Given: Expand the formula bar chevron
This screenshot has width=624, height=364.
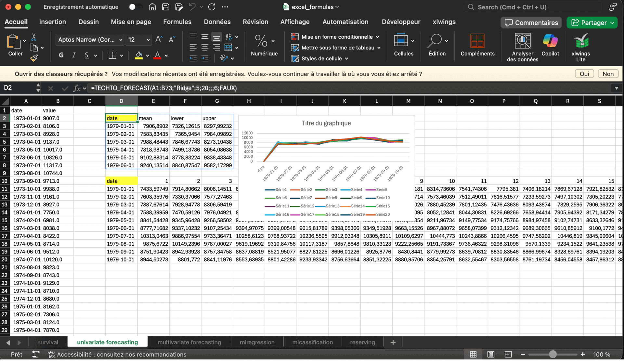Looking at the screenshot, I should coord(616,88).
